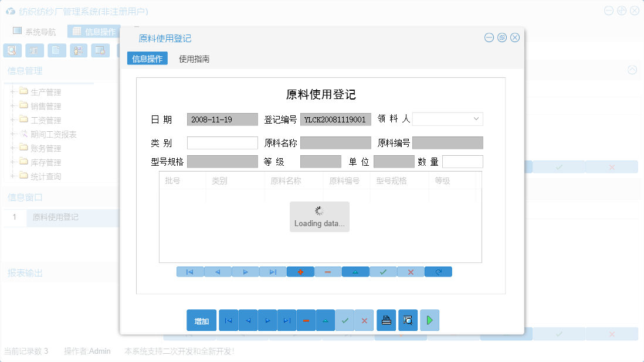Click the personnel management toolbar icon
This screenshot has height=362, width=644.
(x=78, y=50)
